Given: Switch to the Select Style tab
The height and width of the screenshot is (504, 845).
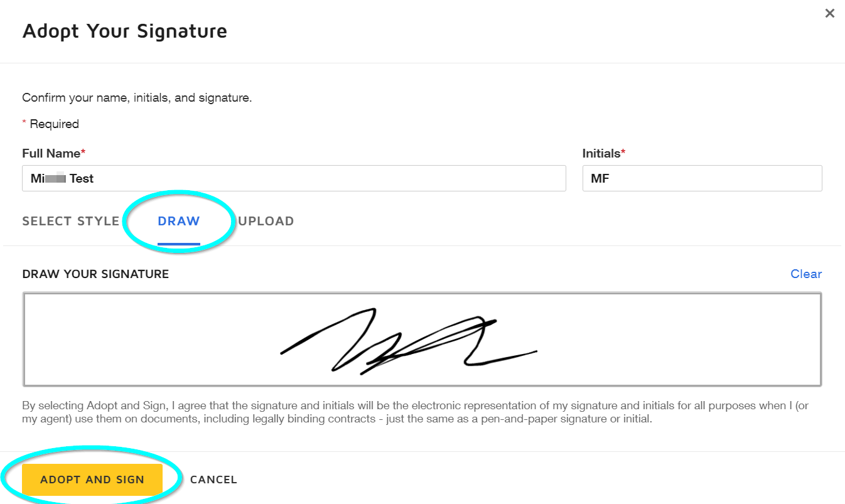Looking at the screenshot, I should point(70,221).
